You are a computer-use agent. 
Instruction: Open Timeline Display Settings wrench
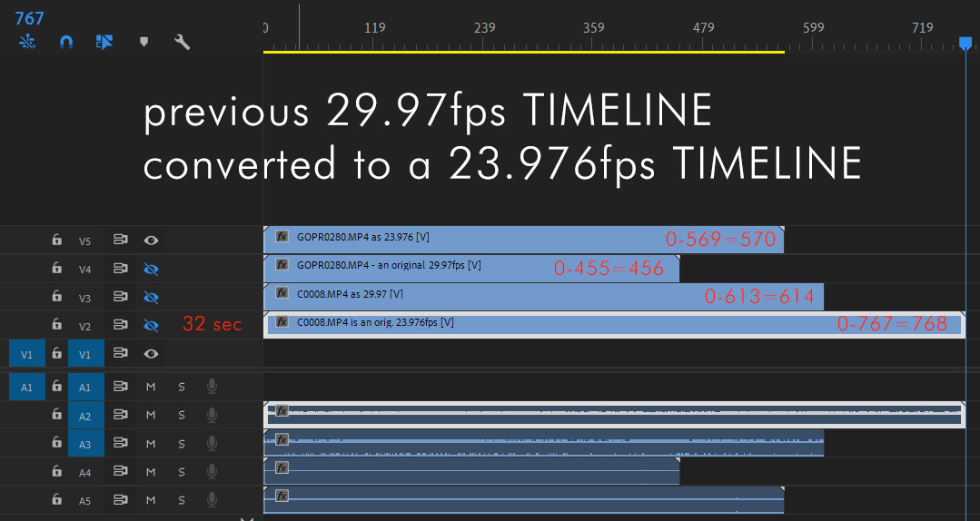[182, 42]
